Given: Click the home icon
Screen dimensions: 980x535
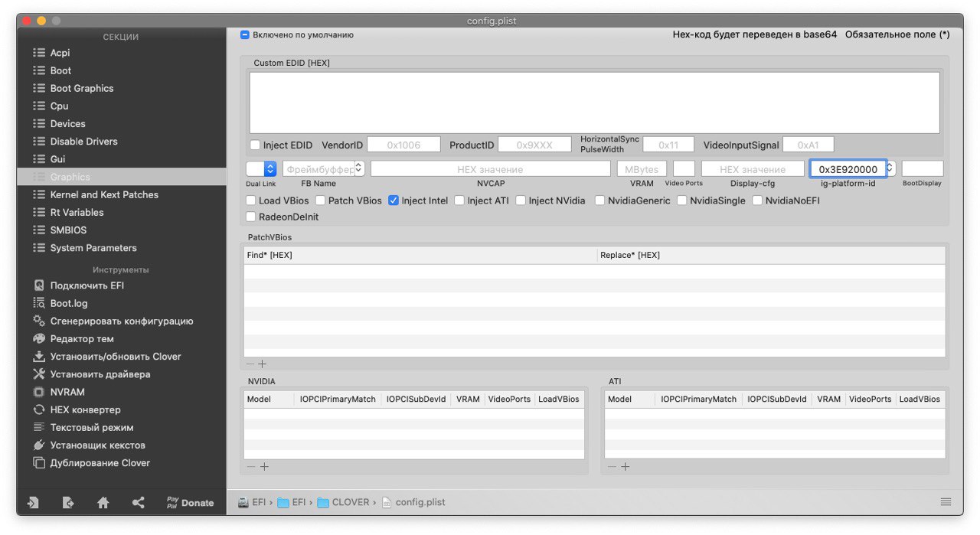Looking at the screenshot, I should pyautogui.click(x=103, y=503).
